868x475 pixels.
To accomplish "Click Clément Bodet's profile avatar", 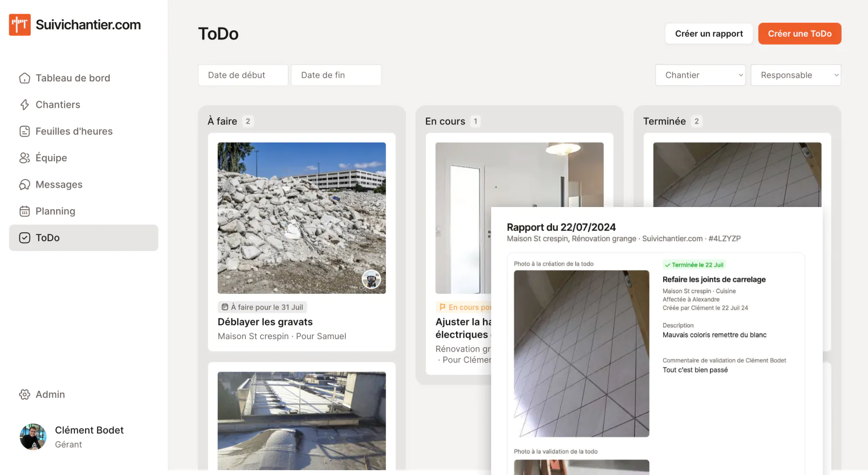I will click(x=33, y=437).
